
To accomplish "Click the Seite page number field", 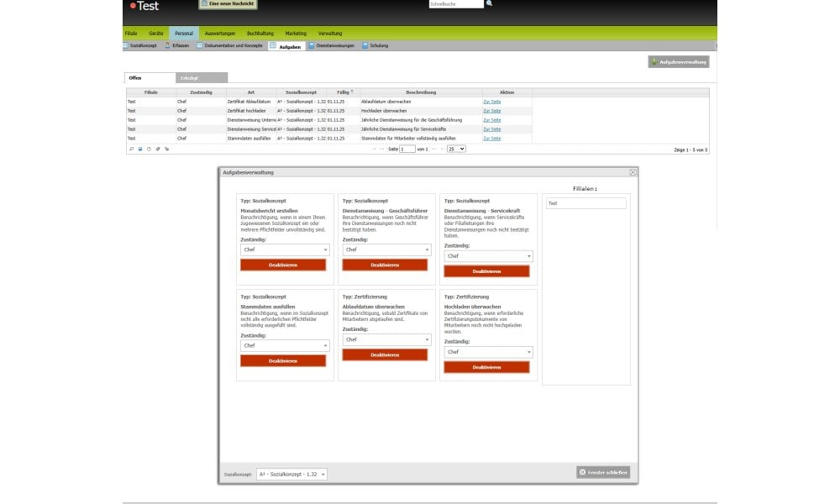I will (x=407, y=149).
